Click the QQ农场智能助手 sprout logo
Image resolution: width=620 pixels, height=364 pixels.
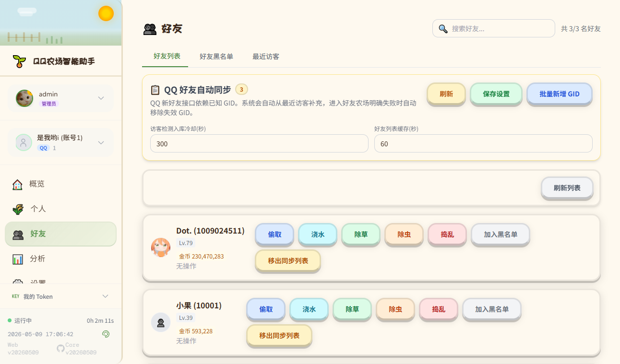(19, 61)
